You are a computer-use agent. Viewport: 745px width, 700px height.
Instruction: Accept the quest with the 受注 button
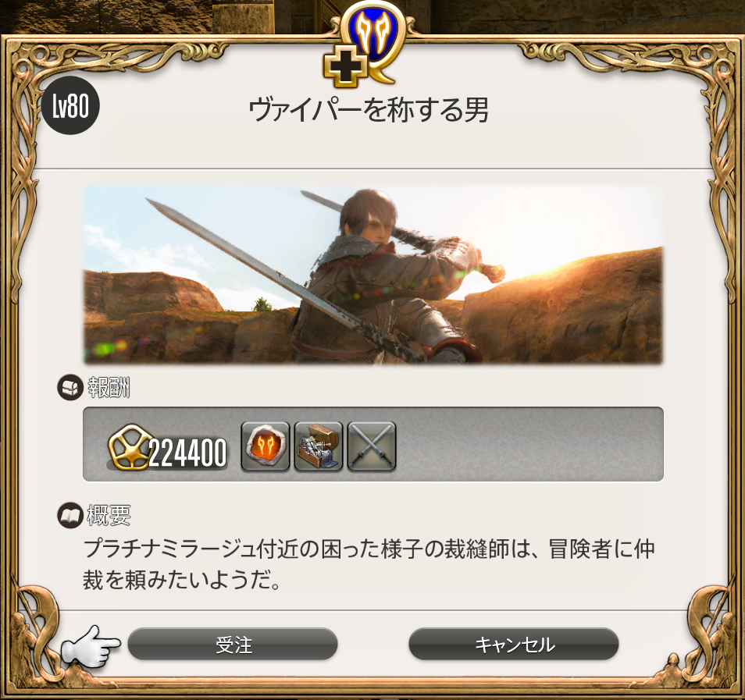click(x=233, y=644)
